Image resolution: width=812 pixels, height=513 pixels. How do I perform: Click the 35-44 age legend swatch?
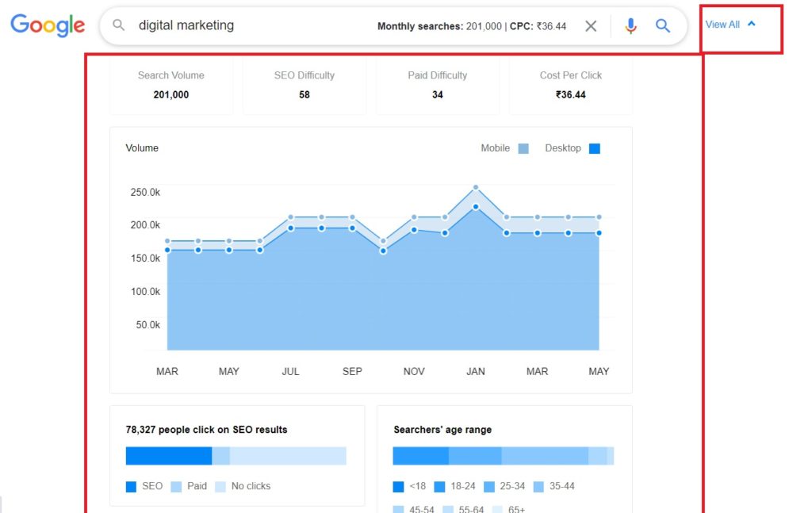pyautogui.click(x=538, y=487)
